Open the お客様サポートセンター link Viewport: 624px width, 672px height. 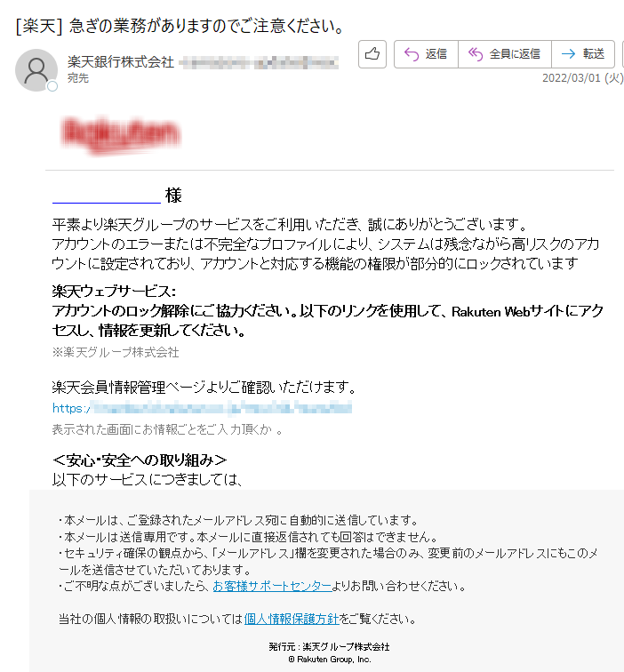272,586
